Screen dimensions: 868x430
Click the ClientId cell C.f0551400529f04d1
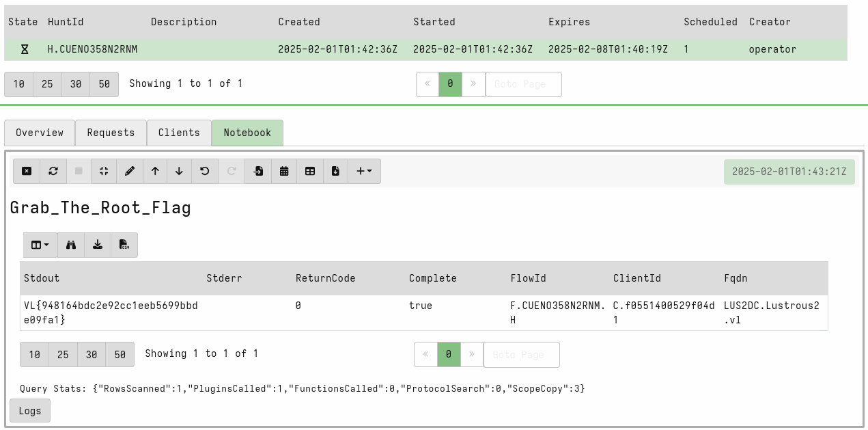(x=664, y=312)
